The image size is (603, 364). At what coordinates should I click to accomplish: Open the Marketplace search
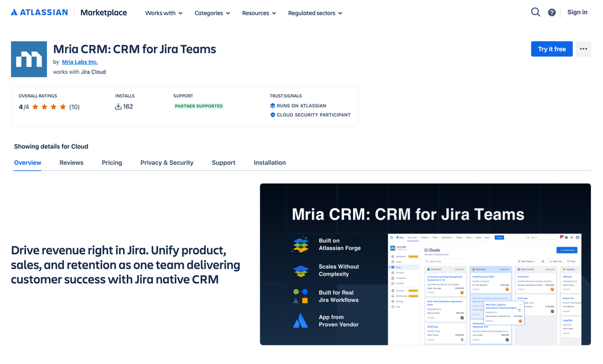[x=535, y=11]
